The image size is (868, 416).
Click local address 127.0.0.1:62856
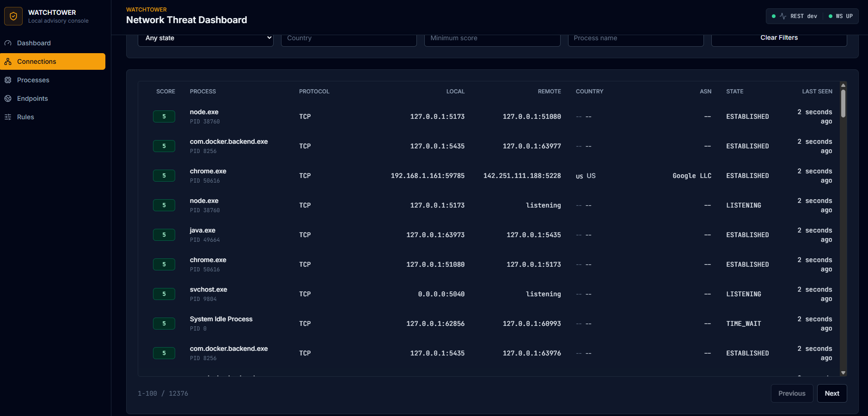(x=435, y=324)
